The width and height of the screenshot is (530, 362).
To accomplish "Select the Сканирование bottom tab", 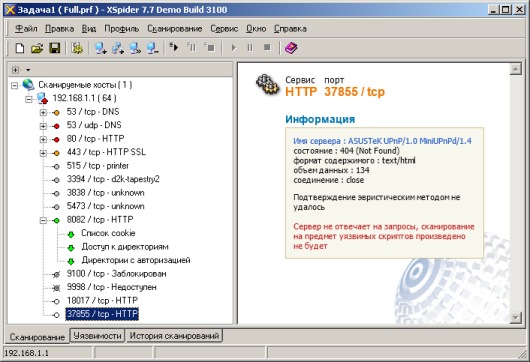I will (x=37, y=337).
